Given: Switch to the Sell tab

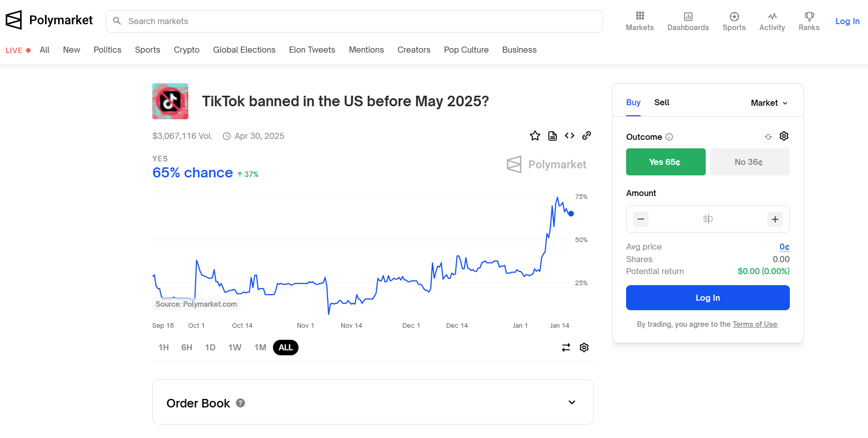Looking at the screenshot, I should tap(662, 102).
